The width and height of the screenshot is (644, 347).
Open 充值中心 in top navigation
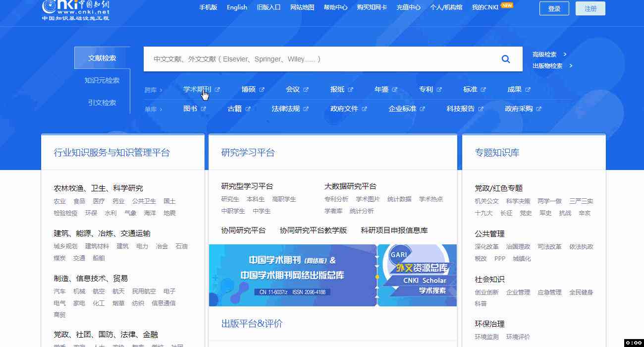(409, 7)
